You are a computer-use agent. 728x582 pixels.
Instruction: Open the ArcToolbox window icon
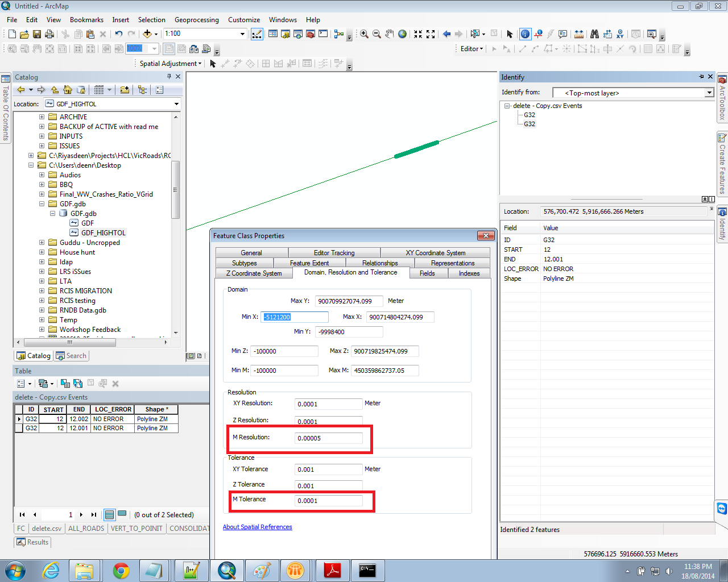click(311, 34)
